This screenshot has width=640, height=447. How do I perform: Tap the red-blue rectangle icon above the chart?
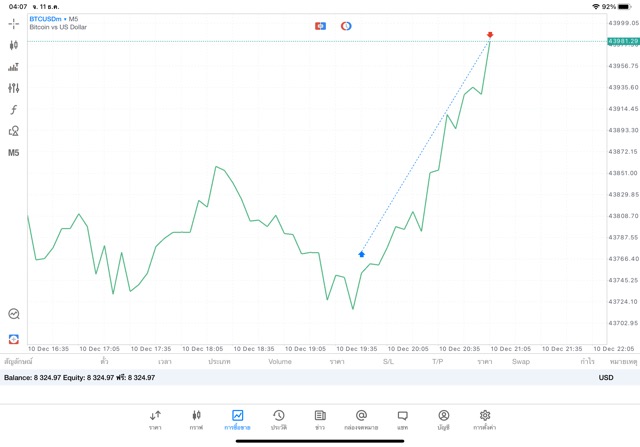click(x=320, y=25)
